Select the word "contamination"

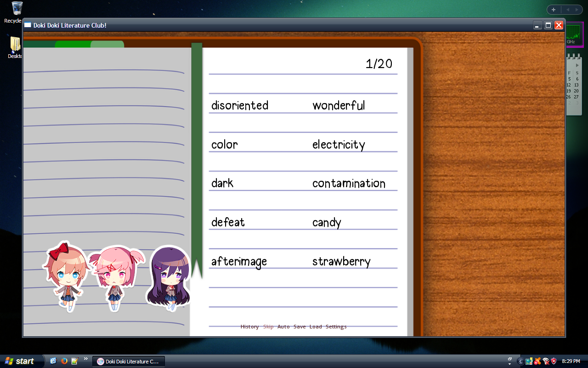(349, 183)
